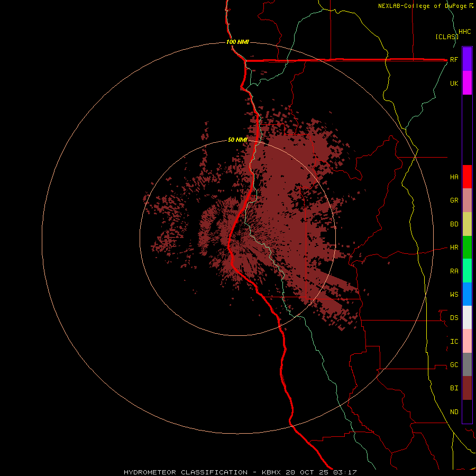The height and width of the screenshot is (476, 476).
Task: Click the 03:17 timestamp
Action: 345,472
